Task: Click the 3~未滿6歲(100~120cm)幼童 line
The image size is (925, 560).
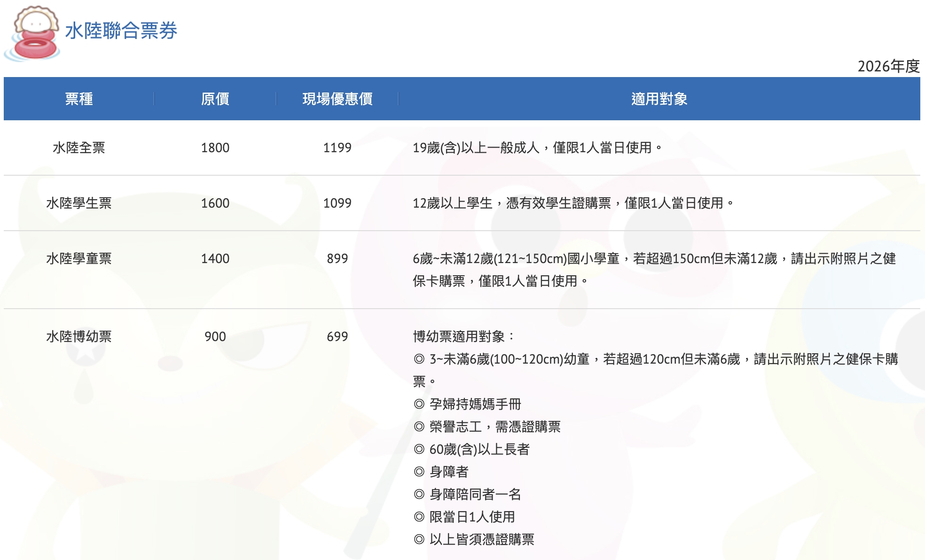Action: 656,359
